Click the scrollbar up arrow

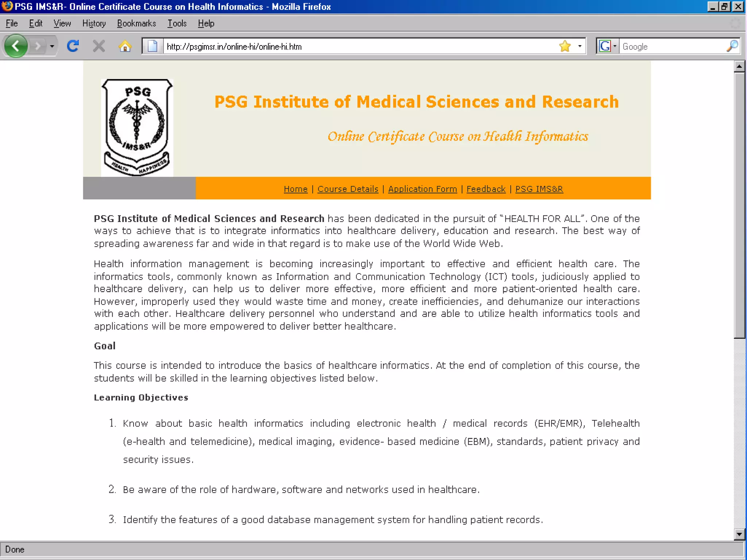click(739, 66)
